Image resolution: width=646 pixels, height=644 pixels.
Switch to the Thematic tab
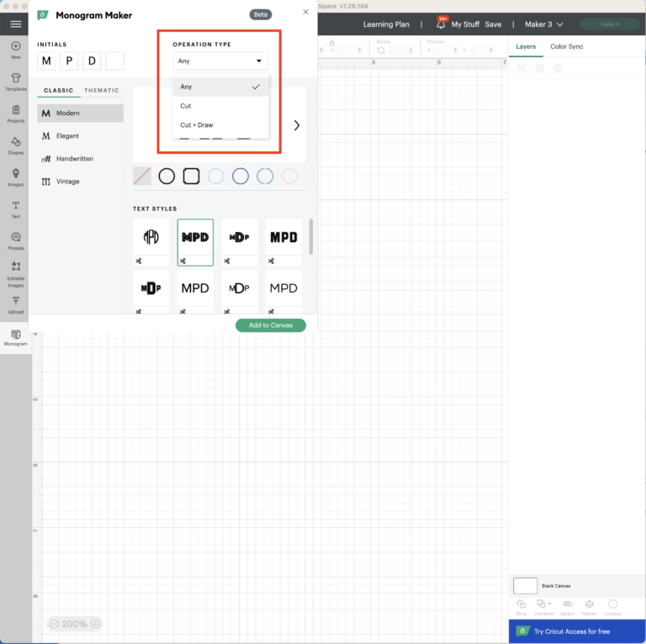click(x=102, y=91)
